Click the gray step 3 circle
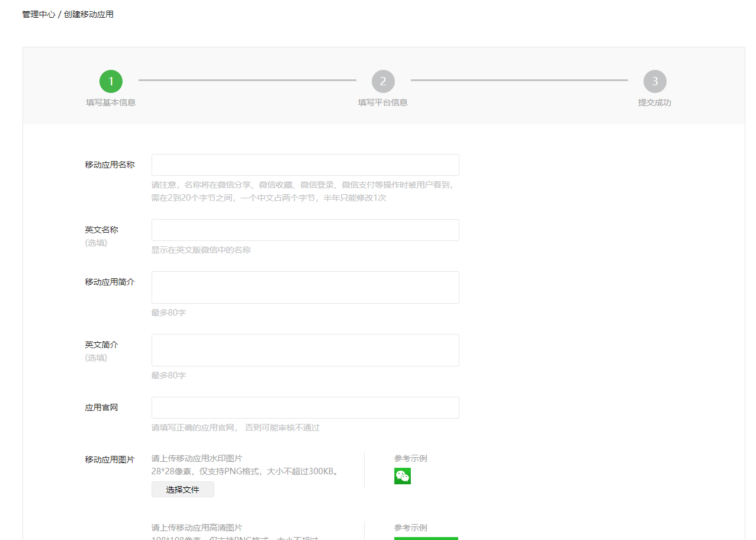The image size is (756, 540). 655,82
